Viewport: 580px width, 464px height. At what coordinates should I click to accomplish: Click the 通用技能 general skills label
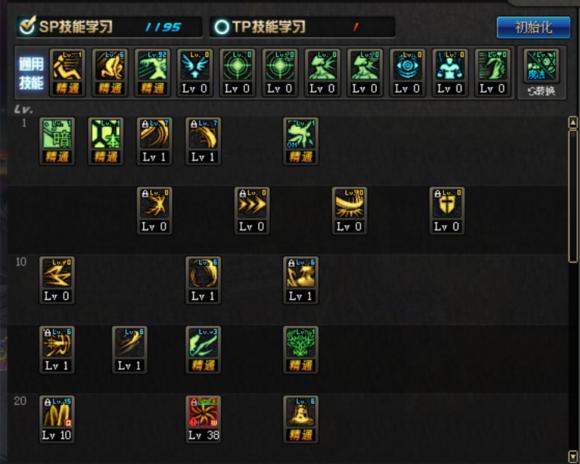[31, 73]
